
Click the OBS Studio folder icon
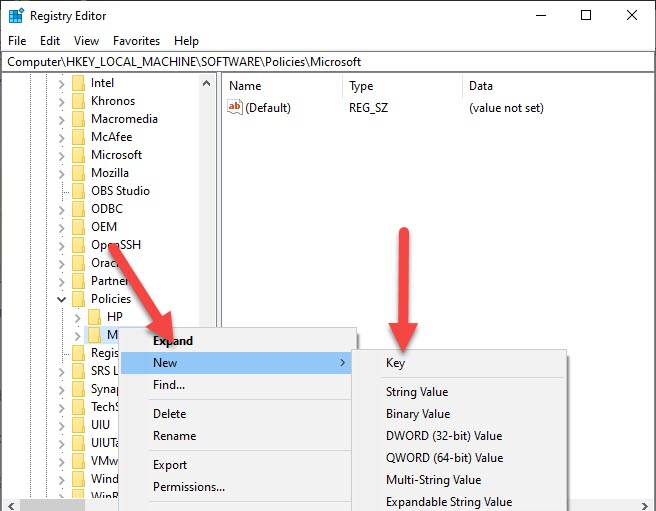[78, 191]
